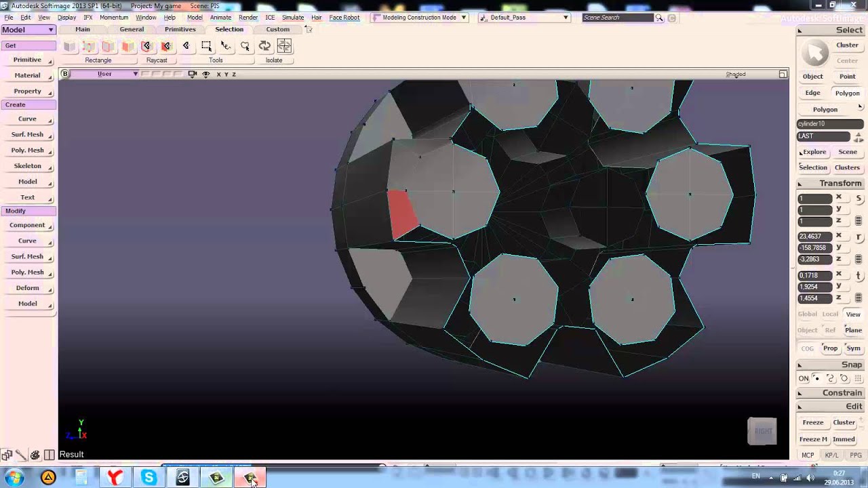
Task: Click the Isolate selection icon
Action: point(284,45)
